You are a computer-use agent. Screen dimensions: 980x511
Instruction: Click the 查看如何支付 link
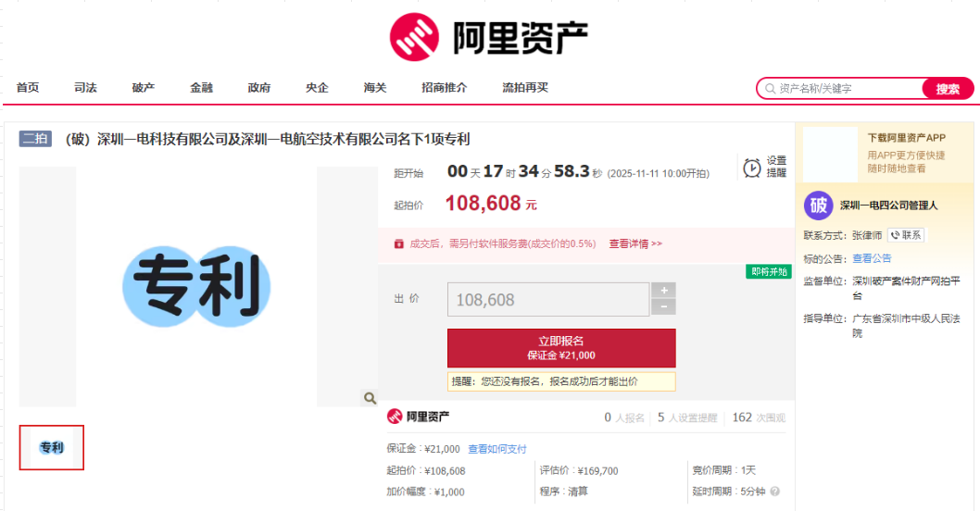coord(496,449)
